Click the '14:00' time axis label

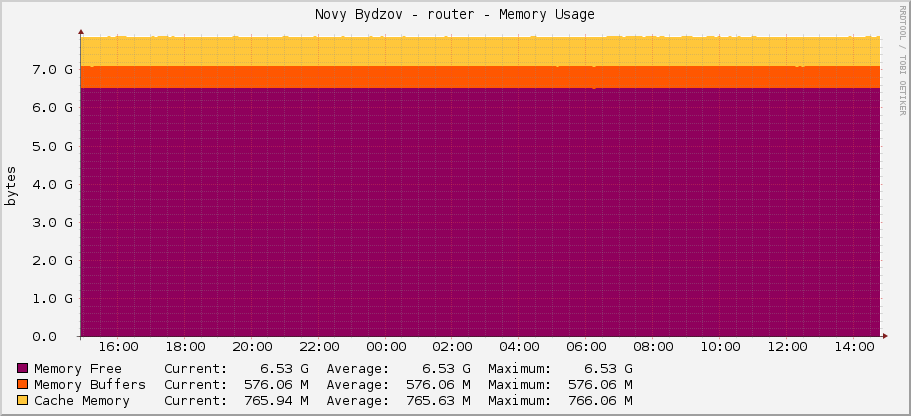853,347
